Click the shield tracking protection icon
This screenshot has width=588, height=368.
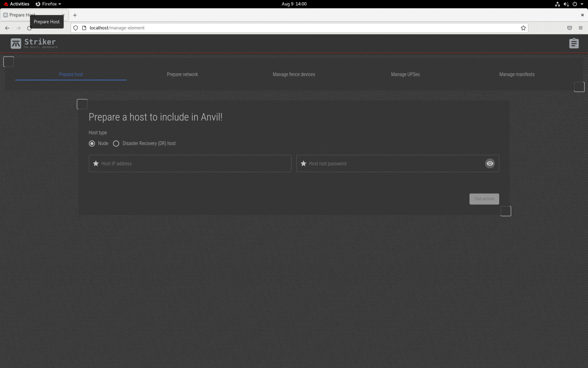coord(76,28)
